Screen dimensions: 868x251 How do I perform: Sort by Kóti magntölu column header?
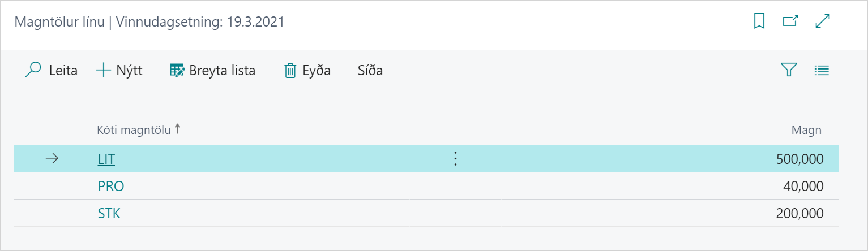[134, 130]
